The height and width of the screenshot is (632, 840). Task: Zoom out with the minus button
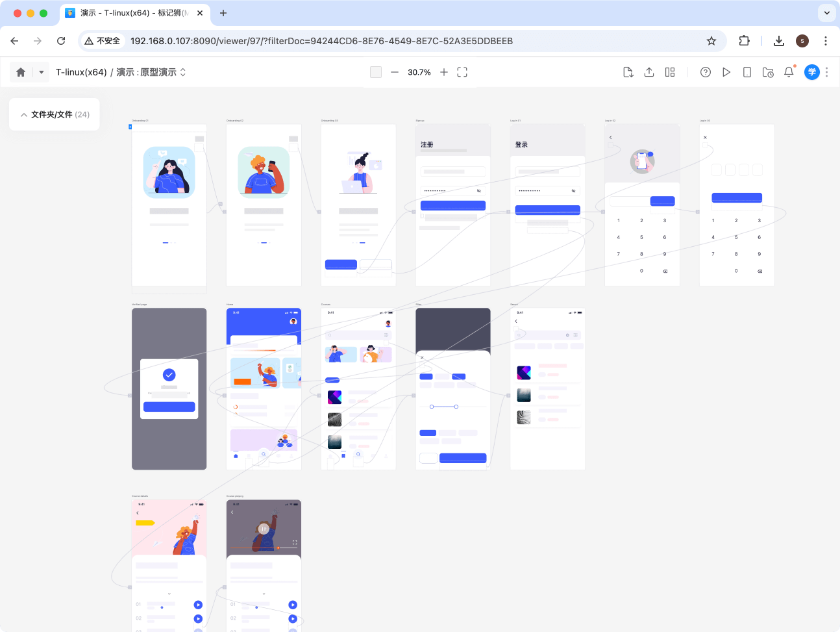coord(395,72)
